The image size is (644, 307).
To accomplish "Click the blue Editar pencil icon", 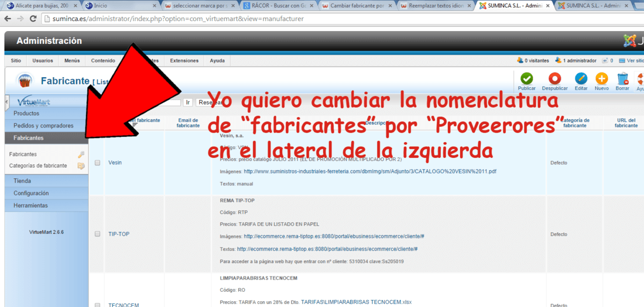I will click(581, 79).
